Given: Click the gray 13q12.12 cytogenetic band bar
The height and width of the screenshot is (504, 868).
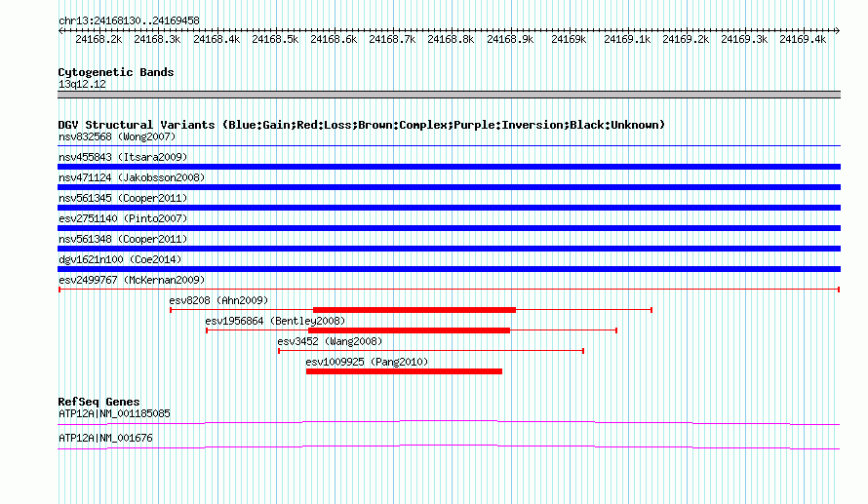Looking at the screenshot, I should 449,95.
